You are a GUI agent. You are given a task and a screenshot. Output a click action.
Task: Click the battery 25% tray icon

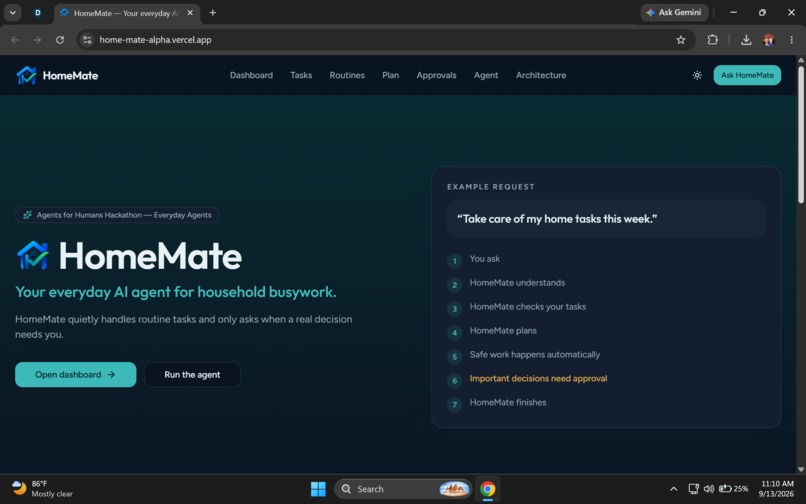point(733,489)
